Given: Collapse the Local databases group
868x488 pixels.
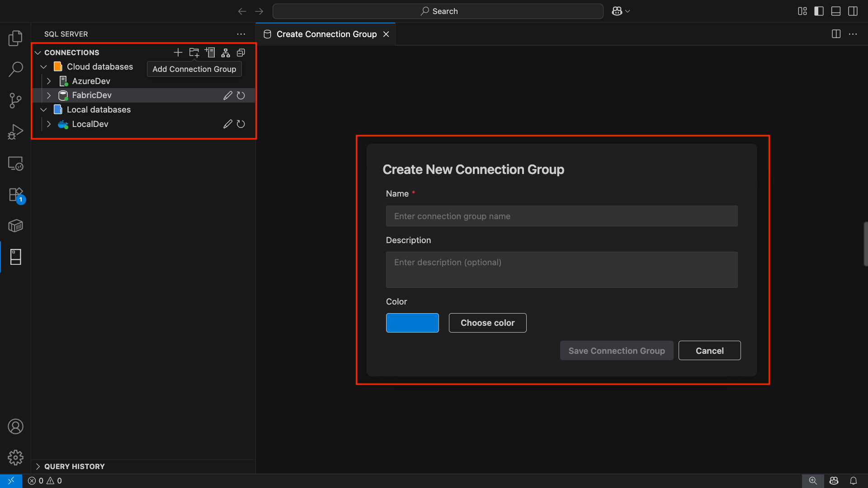Looking at the screenshot, I should tap(43, 110).
